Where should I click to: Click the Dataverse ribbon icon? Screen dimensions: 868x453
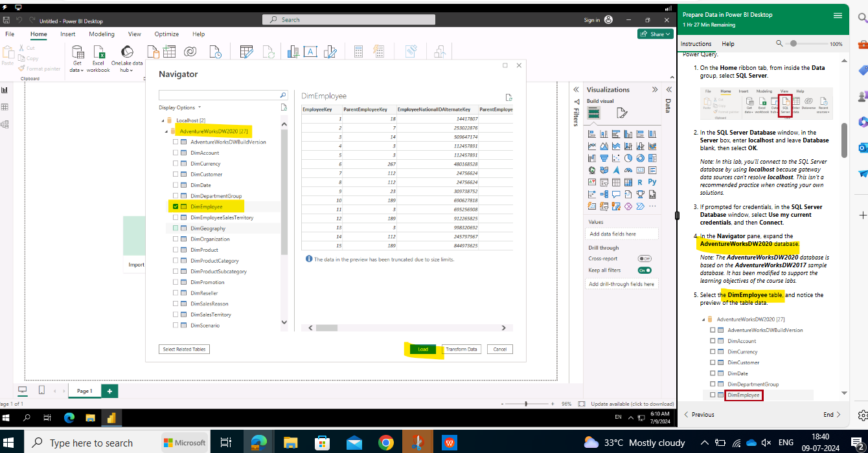click(x=190, y=52)
